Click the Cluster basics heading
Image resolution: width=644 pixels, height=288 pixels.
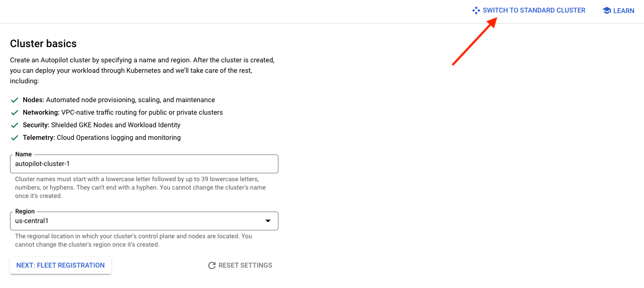coord(44,43)
